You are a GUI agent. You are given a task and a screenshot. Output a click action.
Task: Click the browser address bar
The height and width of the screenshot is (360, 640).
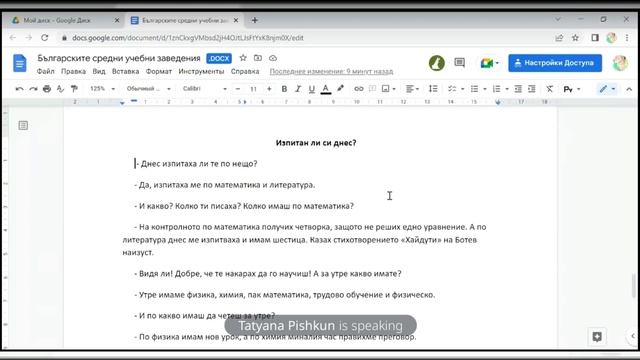point(310,38)
